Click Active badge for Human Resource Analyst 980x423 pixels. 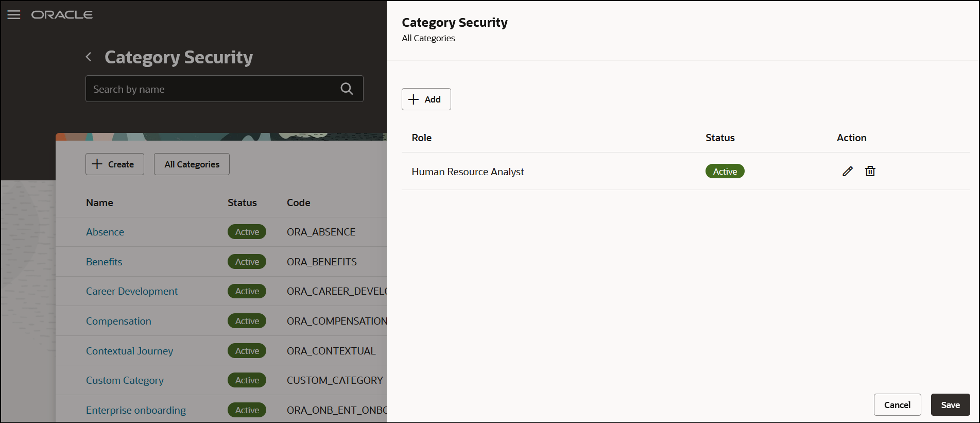[725, 171]
